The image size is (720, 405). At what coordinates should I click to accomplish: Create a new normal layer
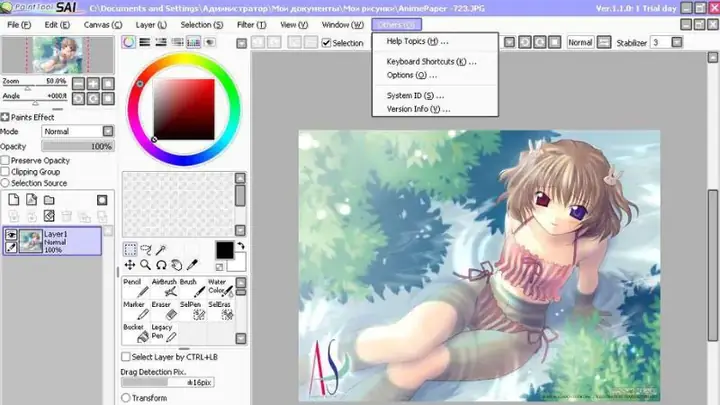point(14,200)
